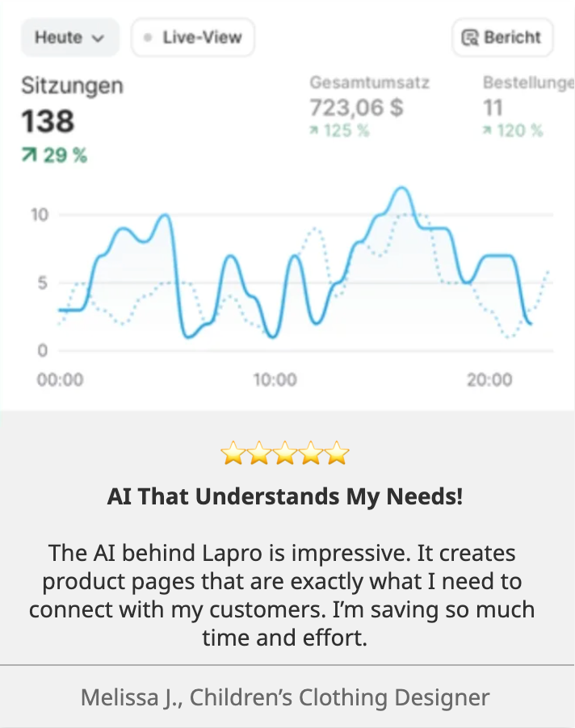Click the Live-View button
575x728 pixels.
click(x=192, y=38)
